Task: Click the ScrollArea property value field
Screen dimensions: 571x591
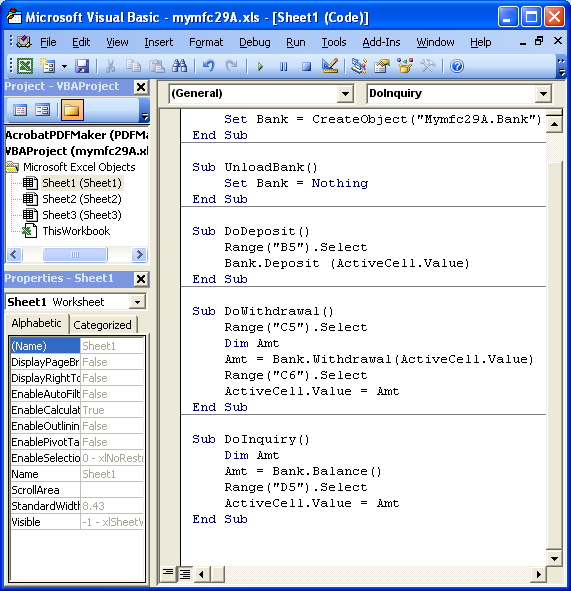Action: click(112, 490)
